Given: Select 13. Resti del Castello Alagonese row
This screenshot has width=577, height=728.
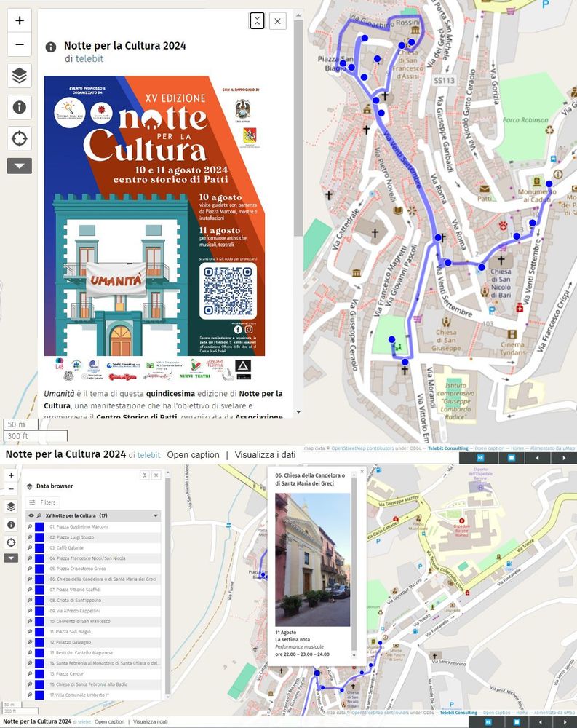Looking at the screenshot, I should (93, 653).
